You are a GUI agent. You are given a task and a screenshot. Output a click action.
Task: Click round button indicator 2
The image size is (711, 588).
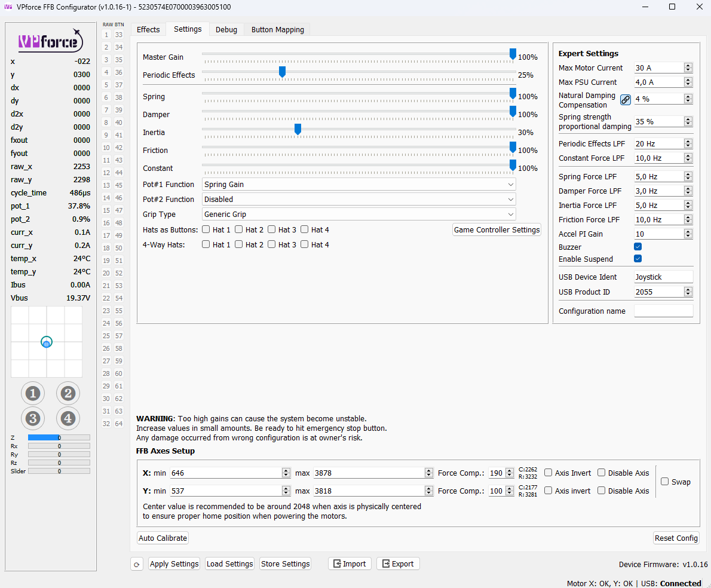point(68,393)
